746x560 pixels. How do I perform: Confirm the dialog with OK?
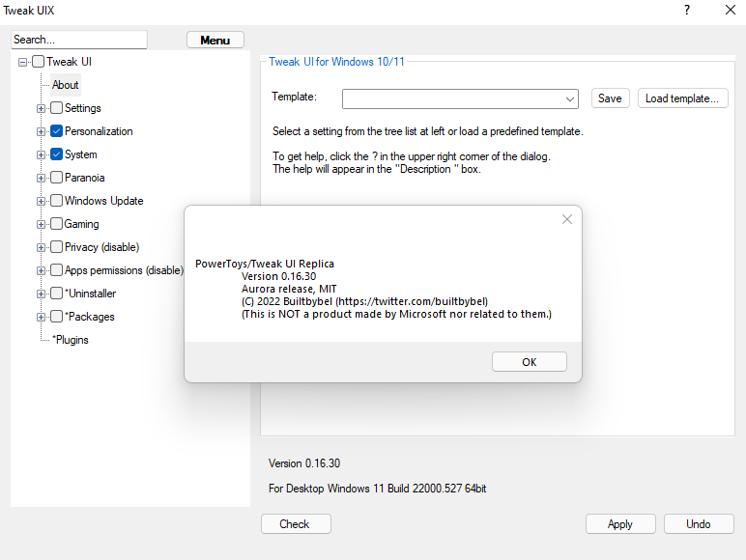point(529,362)
